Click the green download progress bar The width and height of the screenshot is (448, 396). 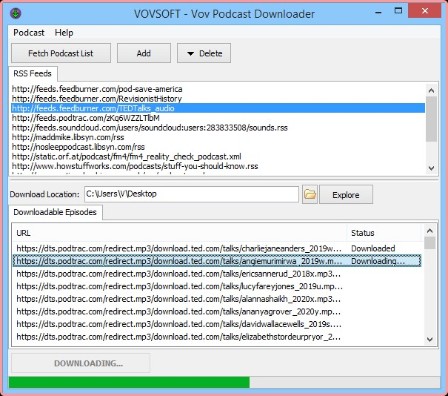(129, 382)
